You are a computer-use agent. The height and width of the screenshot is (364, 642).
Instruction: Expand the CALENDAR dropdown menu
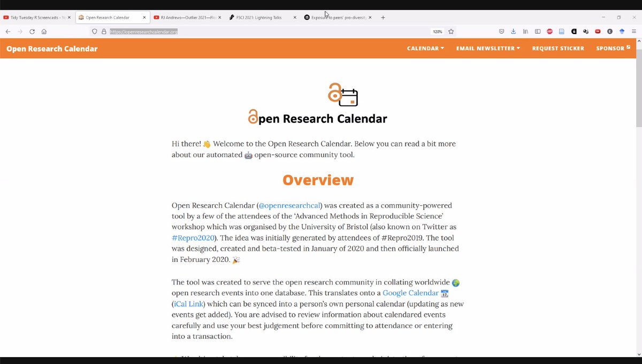(x=425, y=49)
